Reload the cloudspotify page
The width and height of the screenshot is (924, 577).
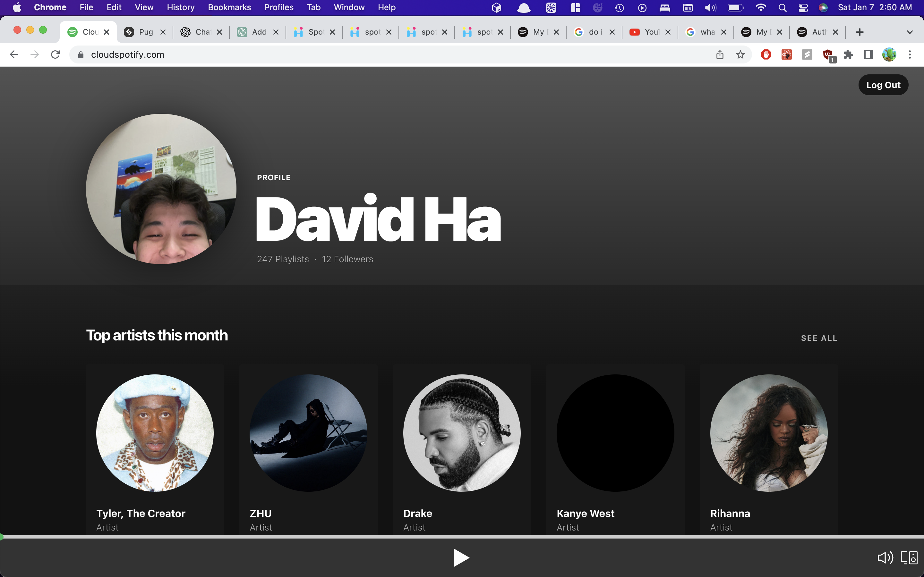point(56,54)
